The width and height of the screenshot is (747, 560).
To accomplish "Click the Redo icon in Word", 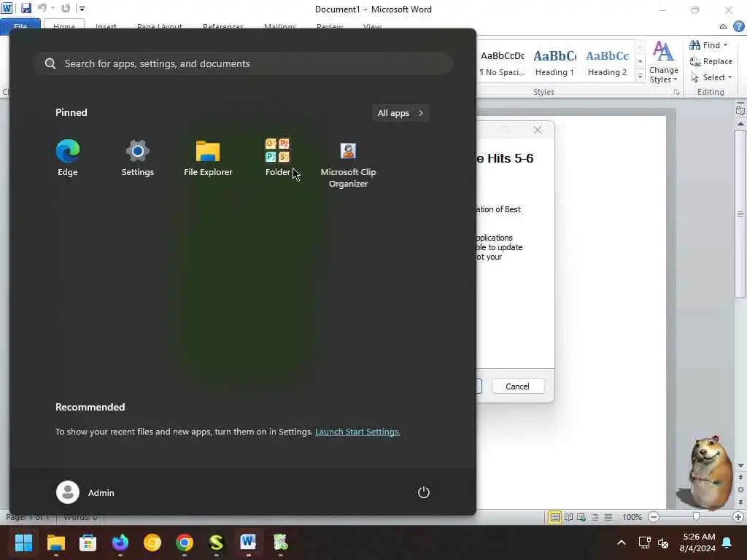I will [x=66, y=8].
